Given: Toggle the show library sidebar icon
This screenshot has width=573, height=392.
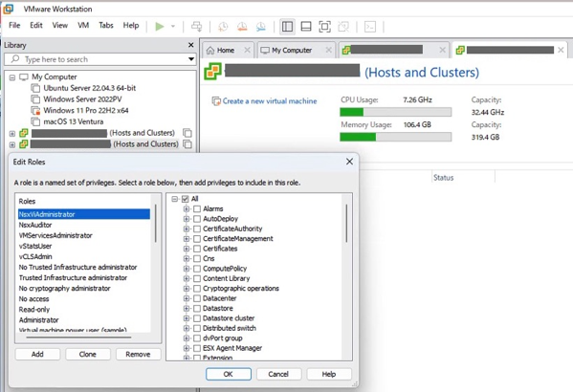Looking at the screenshot, I should (287, 27).
